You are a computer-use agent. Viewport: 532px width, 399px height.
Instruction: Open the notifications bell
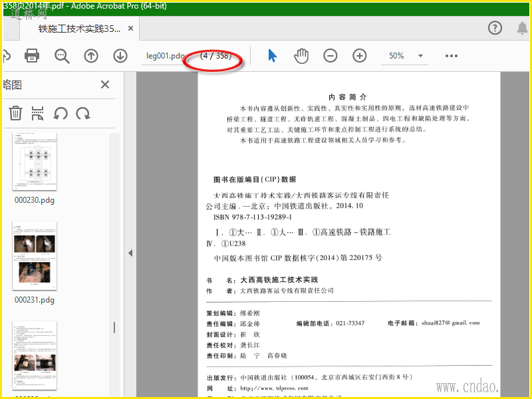[x=522, y=28]
